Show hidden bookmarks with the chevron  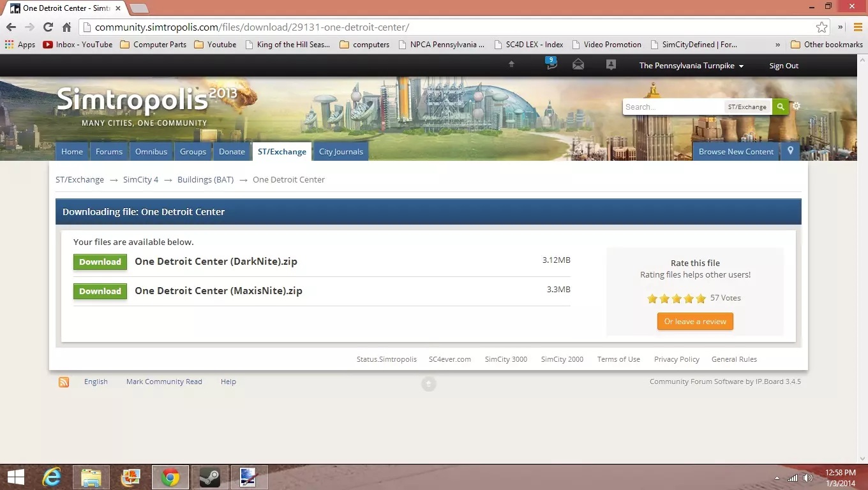[x=777, y=45]
